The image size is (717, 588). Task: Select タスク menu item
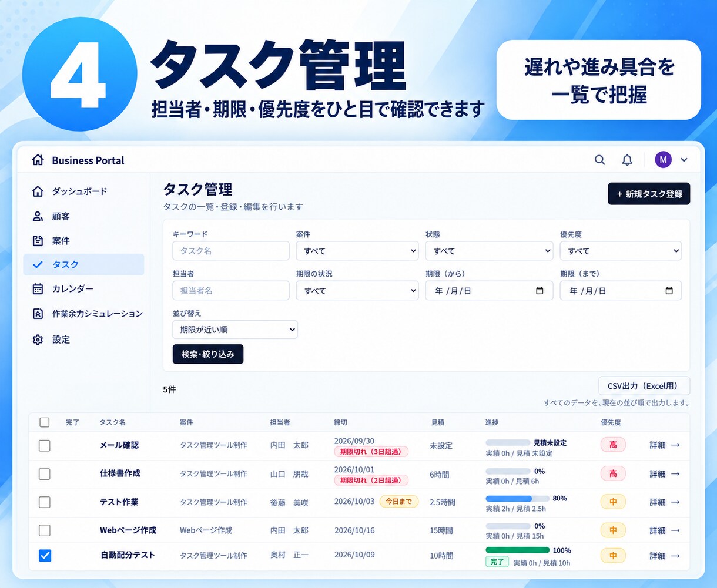click(x=83, y=265)
